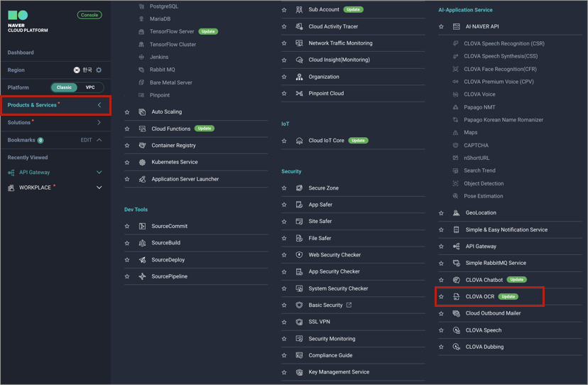The width and height of the screenshot is (588, 385).
Task: Click the SourcePipeline icon
Action: pos(142,276)
